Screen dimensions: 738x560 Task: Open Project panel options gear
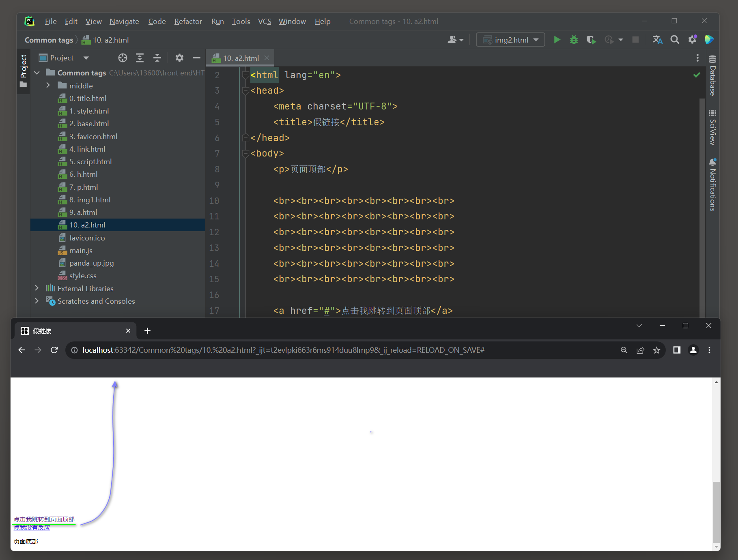[179, 58]
